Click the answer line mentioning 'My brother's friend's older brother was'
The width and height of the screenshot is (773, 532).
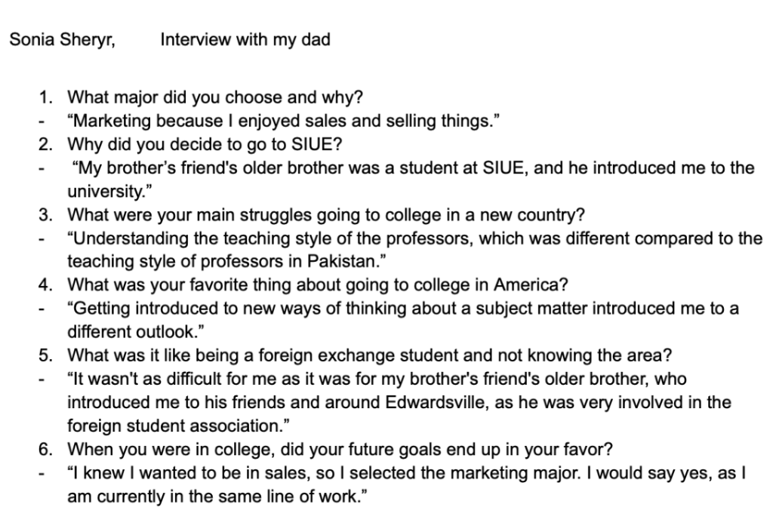click(413, 168)
